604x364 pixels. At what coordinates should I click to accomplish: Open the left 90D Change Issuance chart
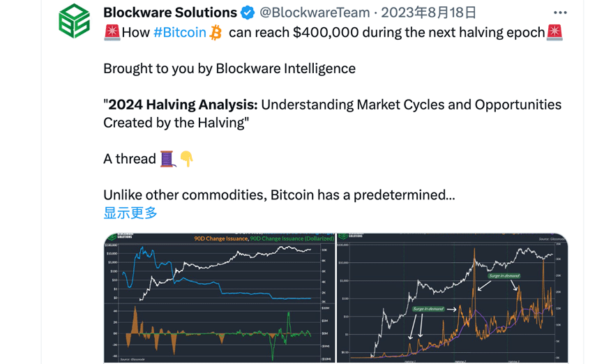219,298
